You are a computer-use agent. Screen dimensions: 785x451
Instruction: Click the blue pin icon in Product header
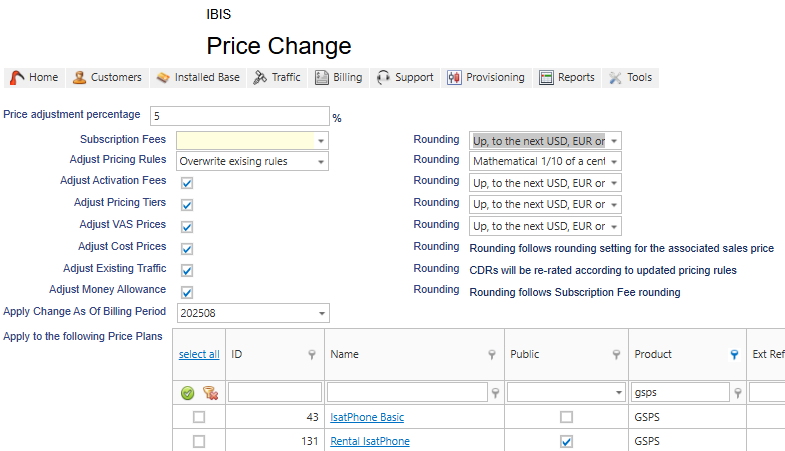734,354
